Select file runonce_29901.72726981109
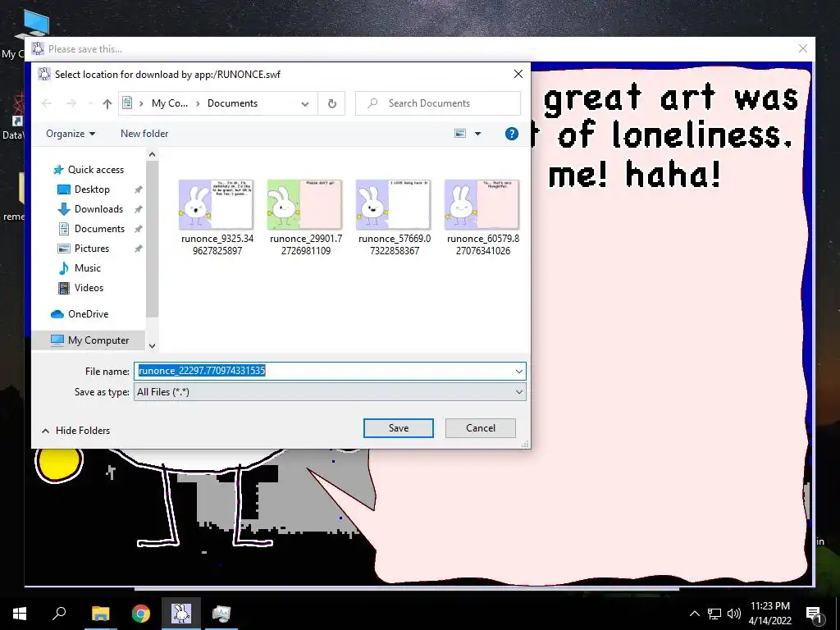Screen dimensions: 840x630 pyautogui.click(x=306, y=217)
